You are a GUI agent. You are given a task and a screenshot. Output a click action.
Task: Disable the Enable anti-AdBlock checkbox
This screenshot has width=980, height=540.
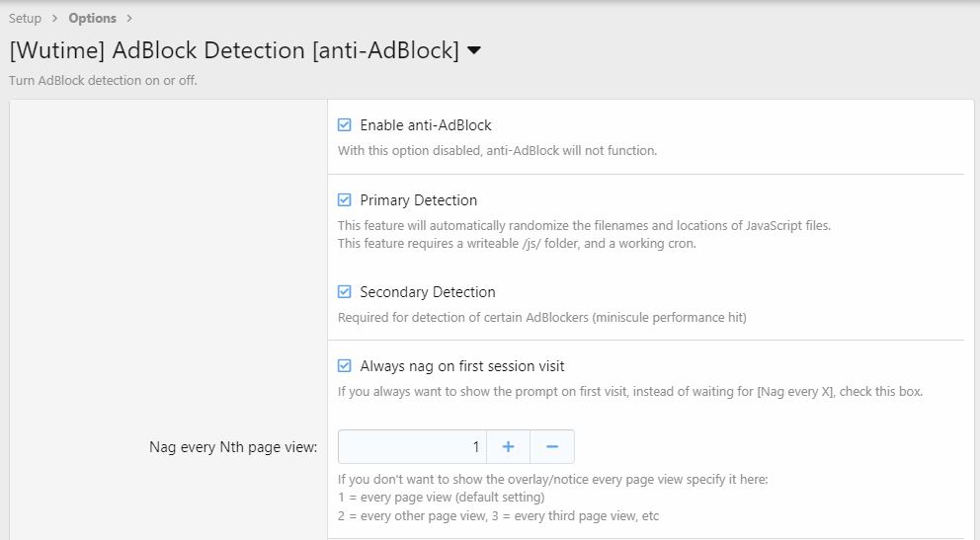[x=345, y=124]
